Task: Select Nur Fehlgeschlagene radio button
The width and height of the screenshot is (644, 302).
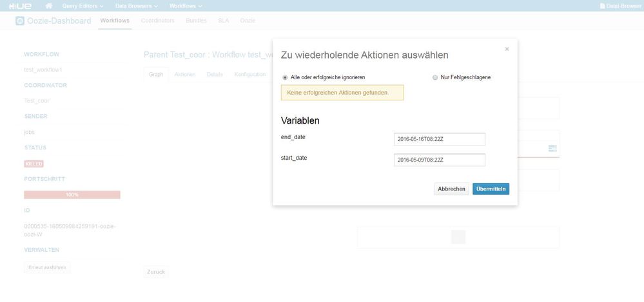Action: [435, 77]
